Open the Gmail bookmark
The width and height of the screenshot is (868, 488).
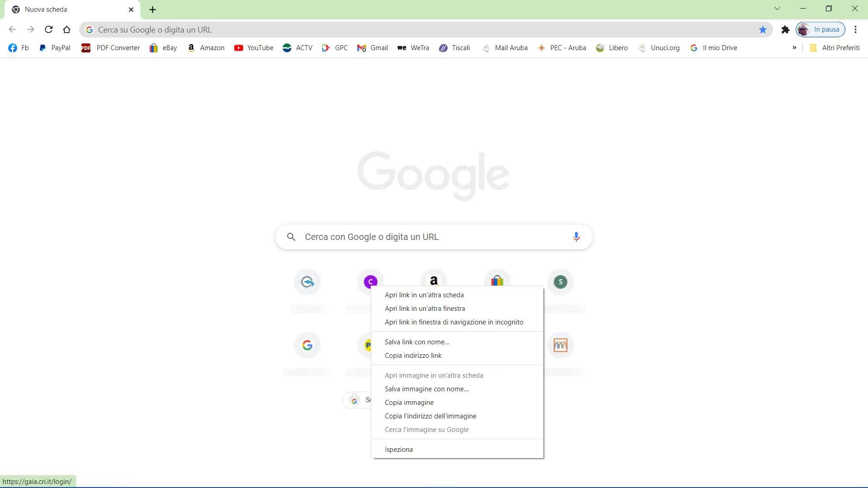[x=373, y=48]
